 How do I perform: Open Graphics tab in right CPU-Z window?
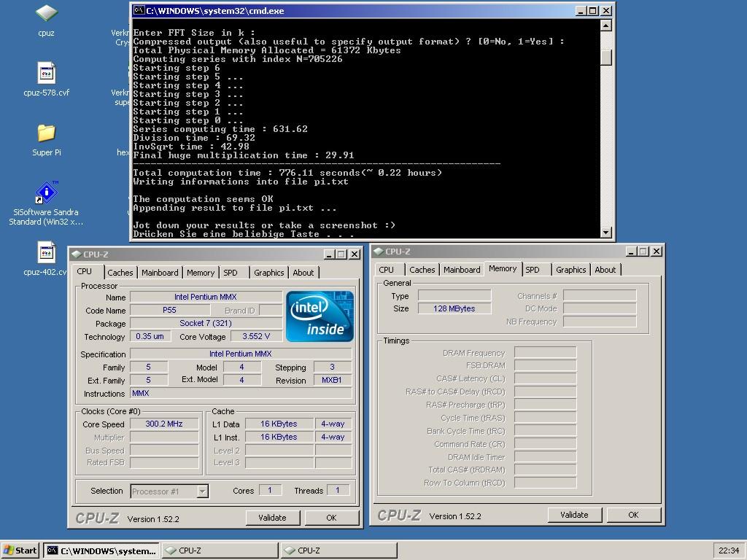tap(570, 270)
